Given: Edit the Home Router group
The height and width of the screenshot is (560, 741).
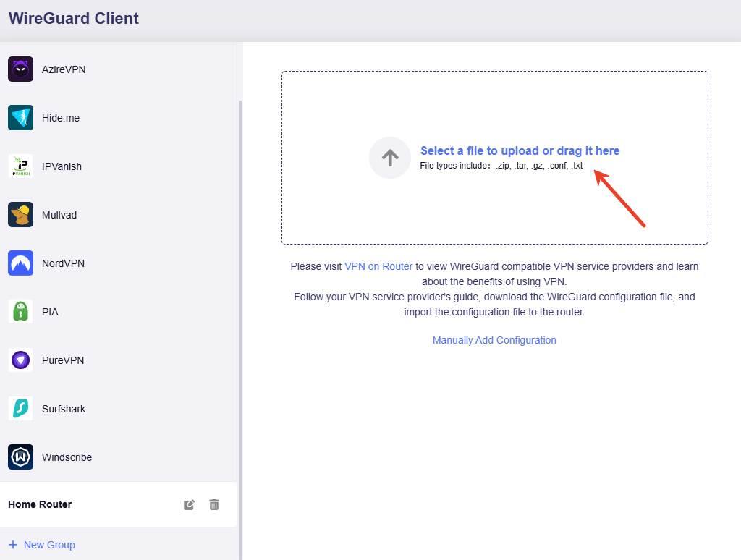Looking at the screenshot, I should point(188,504).
